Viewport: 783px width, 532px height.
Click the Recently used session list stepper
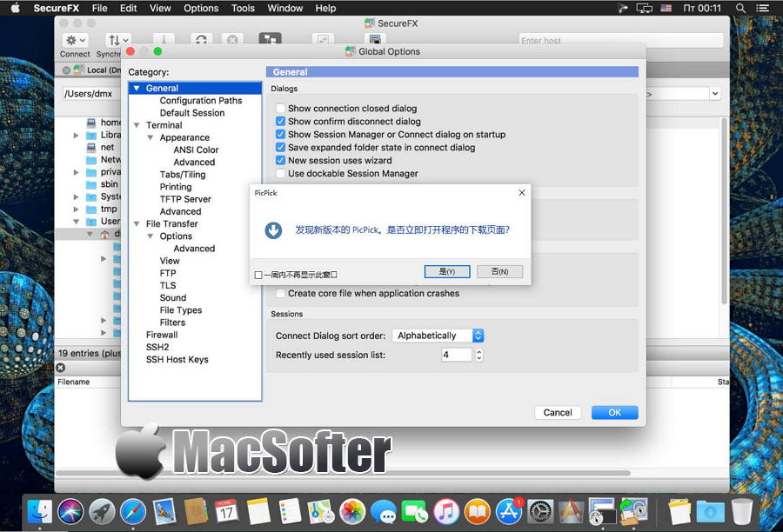click(x=478, y=355)
